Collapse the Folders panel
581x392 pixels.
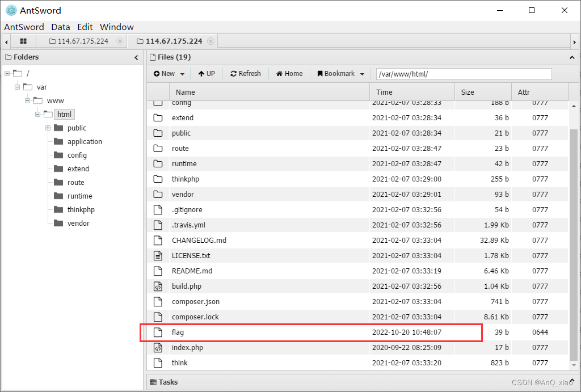pos(136,57)
